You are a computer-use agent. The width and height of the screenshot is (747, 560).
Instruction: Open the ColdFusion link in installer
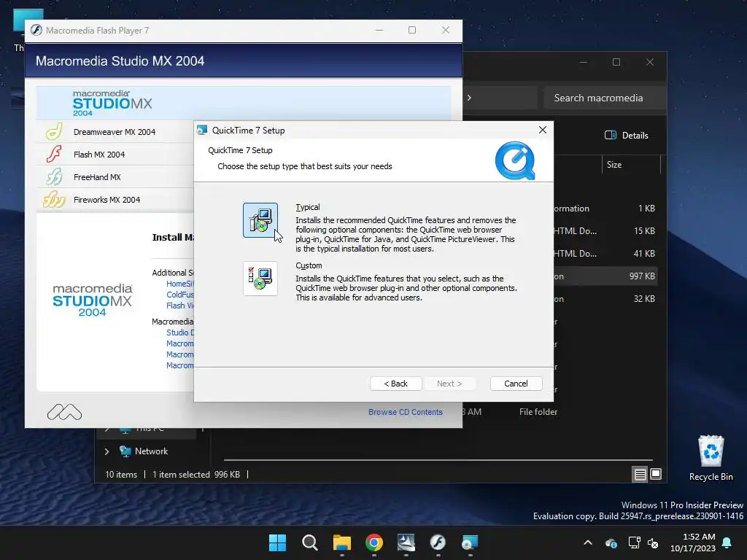coord(179,295)
